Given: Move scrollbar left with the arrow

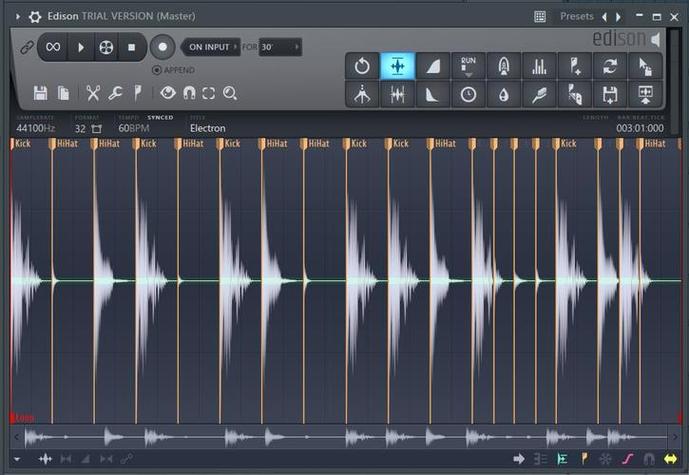Looking at the screenshot, I should point(17,437).
